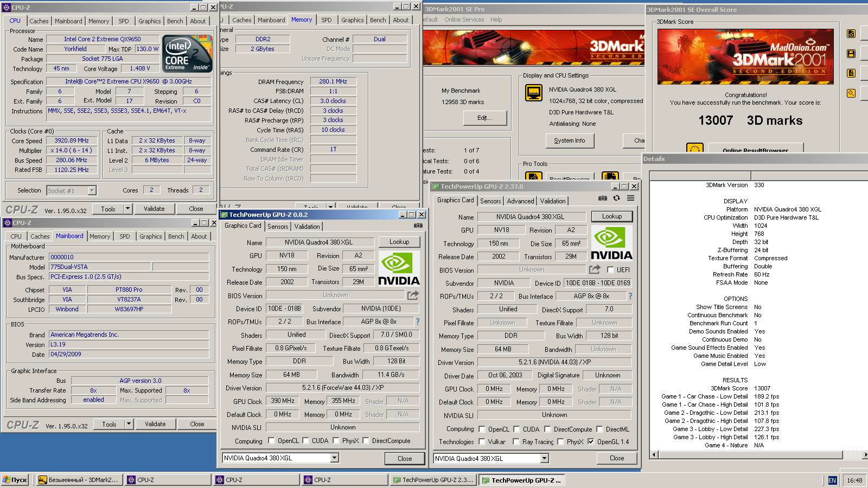868x488 pixels.
Task: Click the Validation tab in GPU-Z 0.8.2
Action: pos(307,227)
